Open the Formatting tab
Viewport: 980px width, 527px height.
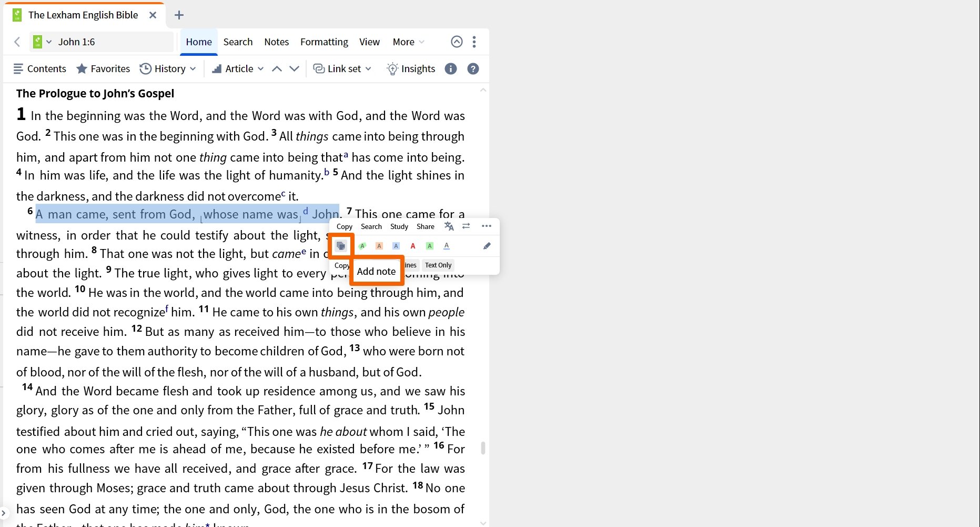(324, 42)
